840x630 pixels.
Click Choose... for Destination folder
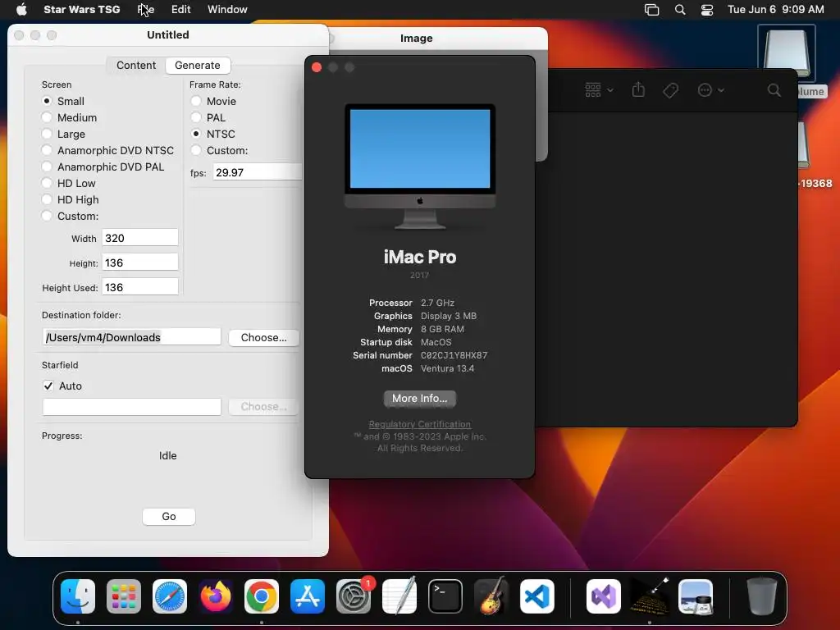click(263, 337)
